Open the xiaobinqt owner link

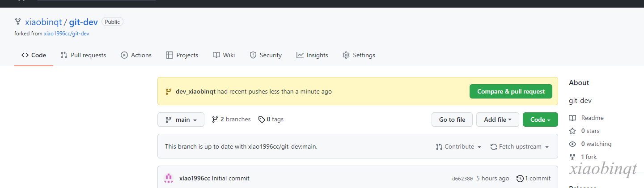(x=43, y=22)
